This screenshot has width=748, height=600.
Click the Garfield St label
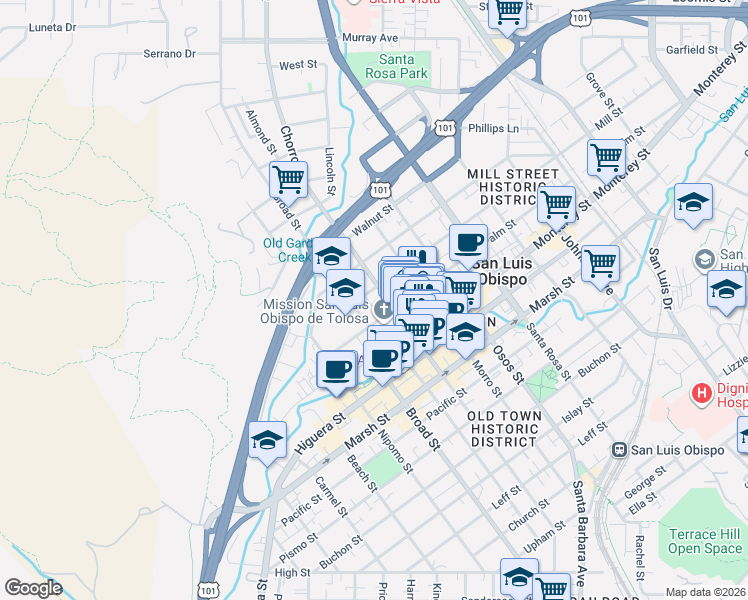(692, 50)
